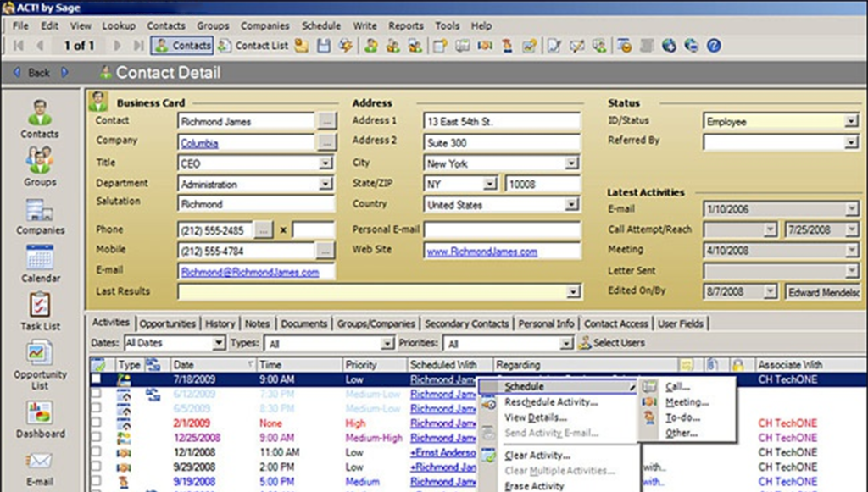Click the forward arrow next to Back
Viewport: 868px width, 492px height.
[64, 73]
